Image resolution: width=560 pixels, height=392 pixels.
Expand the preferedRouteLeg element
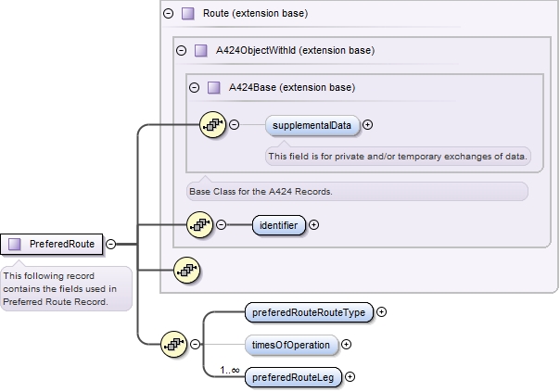tap(350, 377)
